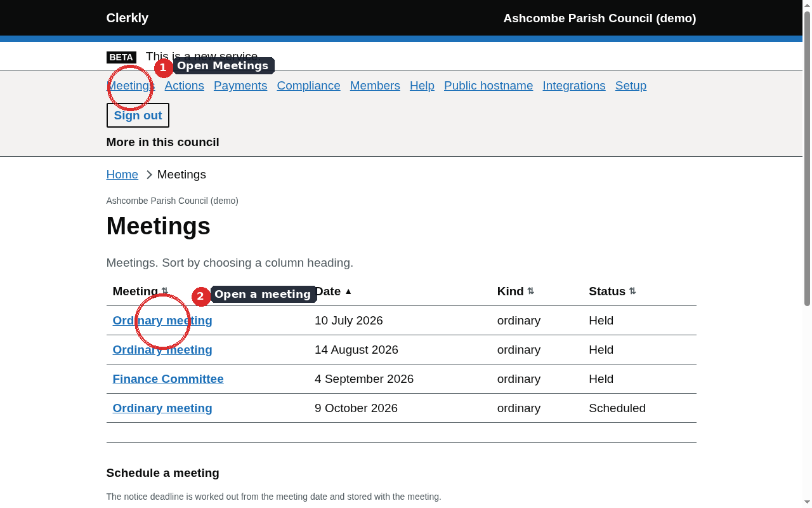Click the Ashcombe Parish Council (demo) header text

(599, 18)
